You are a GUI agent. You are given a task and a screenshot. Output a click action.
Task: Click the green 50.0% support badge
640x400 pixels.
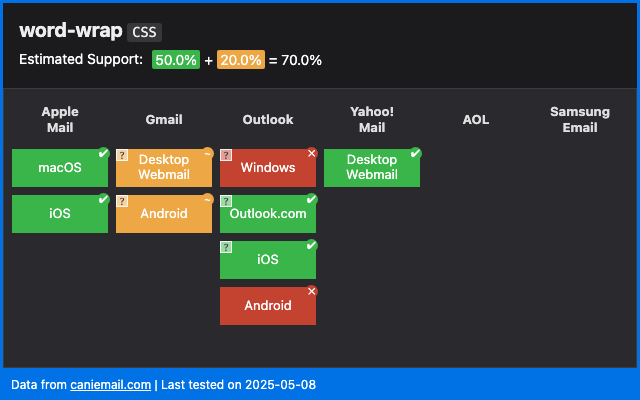coord(176,60)
